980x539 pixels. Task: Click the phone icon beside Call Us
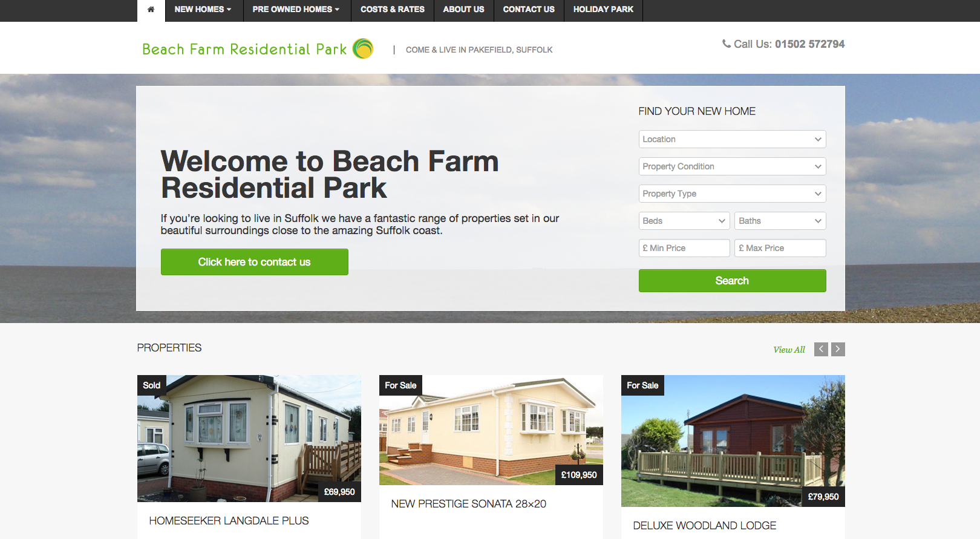(x=727, y=44)
